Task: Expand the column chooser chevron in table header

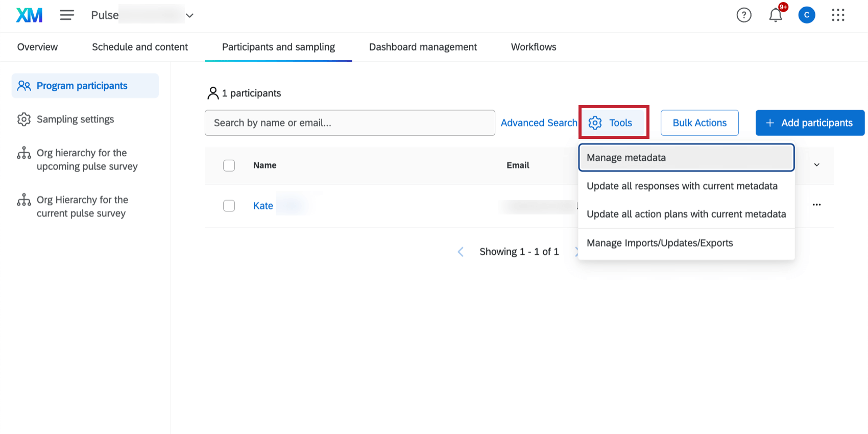Action: [817, 165]
